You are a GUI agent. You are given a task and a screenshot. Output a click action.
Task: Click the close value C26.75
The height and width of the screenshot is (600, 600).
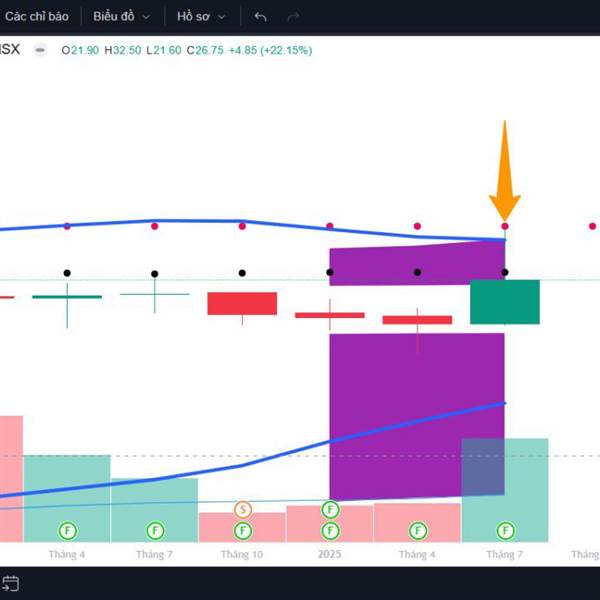click(x=205, y=50)
